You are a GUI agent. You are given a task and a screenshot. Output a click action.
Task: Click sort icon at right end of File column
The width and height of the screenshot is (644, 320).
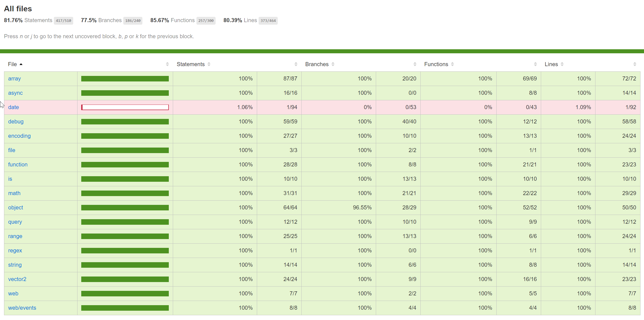(167, 64)
